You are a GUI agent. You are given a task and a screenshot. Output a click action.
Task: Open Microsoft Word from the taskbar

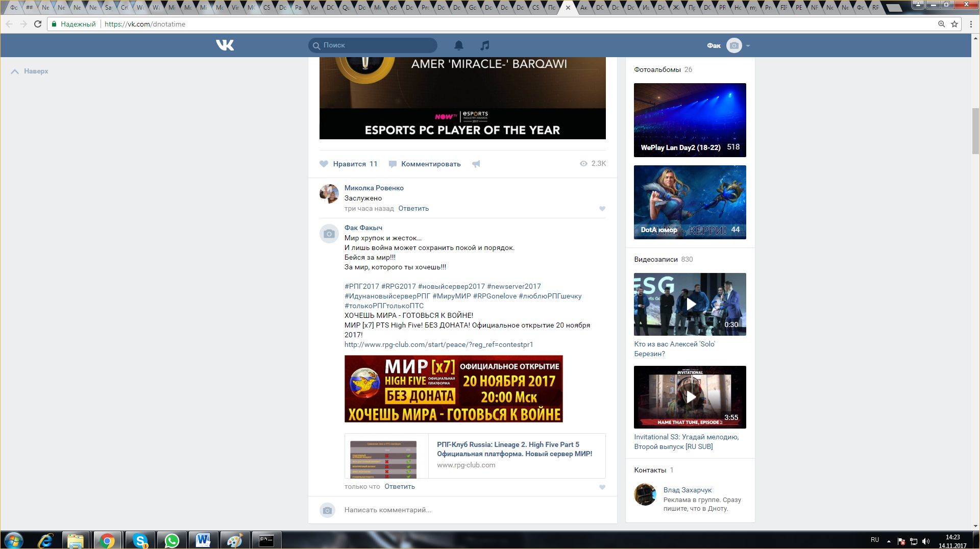pyautogui.click(x=203, y=540)
